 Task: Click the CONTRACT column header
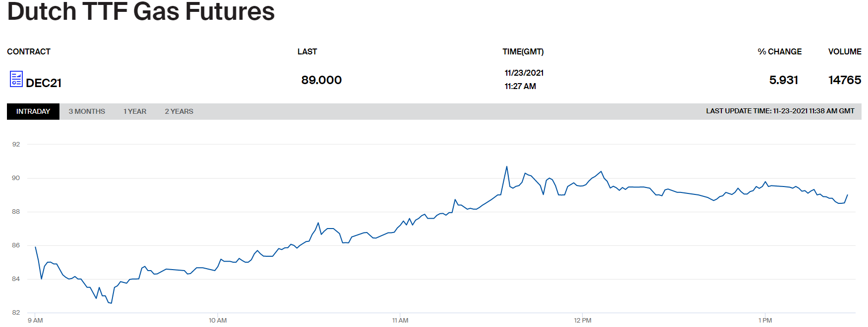[29, 51]
